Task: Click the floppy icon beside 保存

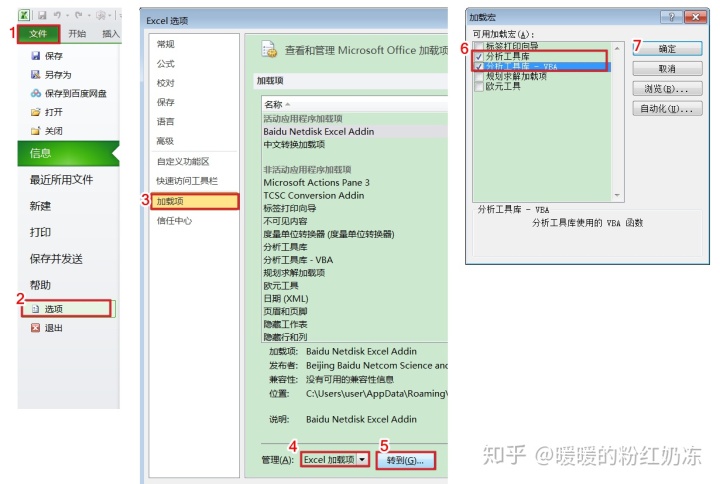Action: point(36,56)
